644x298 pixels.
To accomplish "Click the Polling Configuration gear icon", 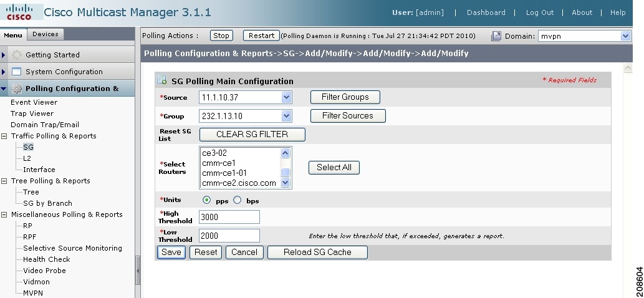I will [x=16, y=89].
